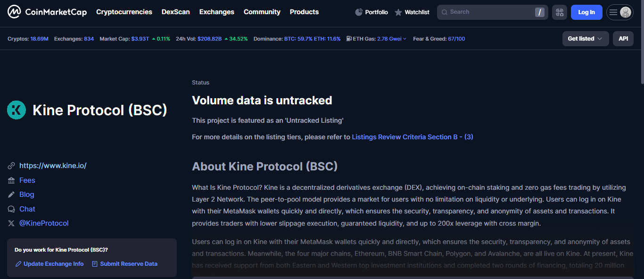644x279 pixels.
Task: Click the bank icon beside Fees
Action: tap(11, 180)
